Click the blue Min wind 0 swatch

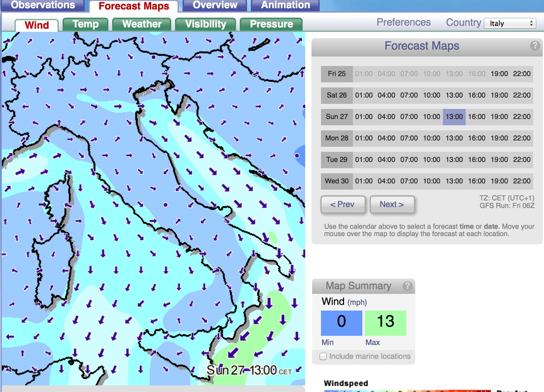[342, 323]
